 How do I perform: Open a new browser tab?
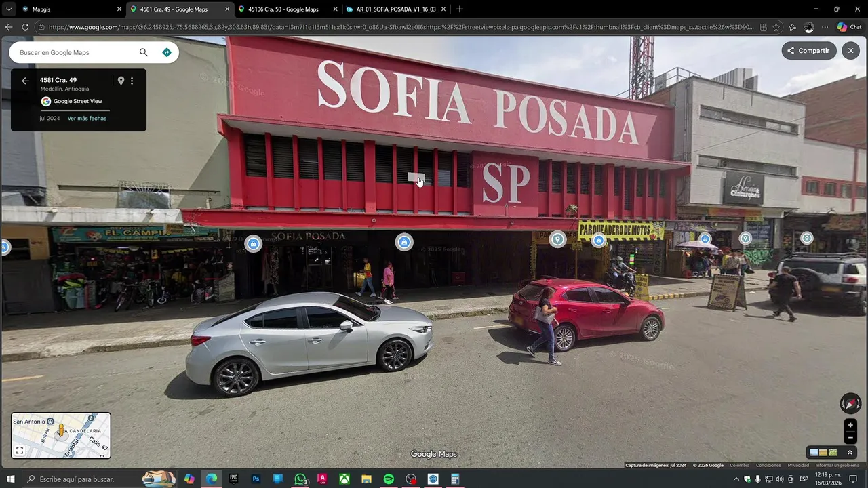click(x=459, y=9)
